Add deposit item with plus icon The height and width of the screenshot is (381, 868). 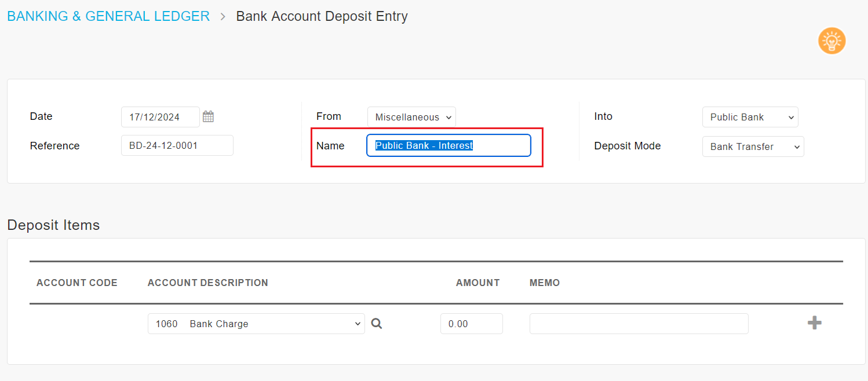(x=815, y=323)
